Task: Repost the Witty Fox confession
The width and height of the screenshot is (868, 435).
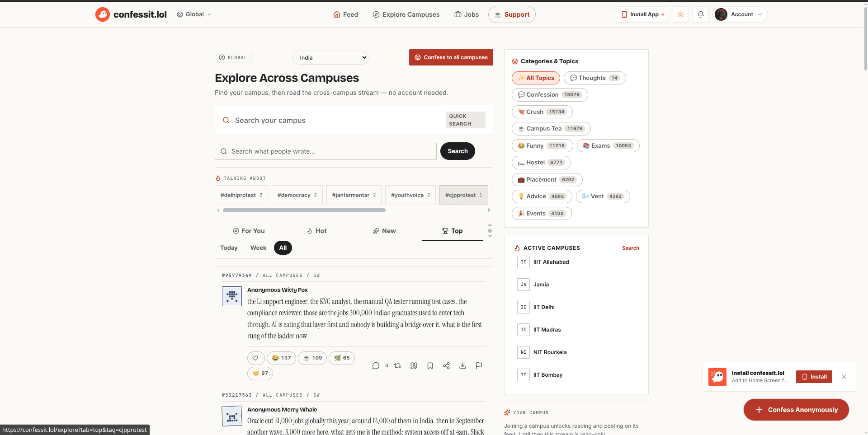Action: [x=398, y=366]
